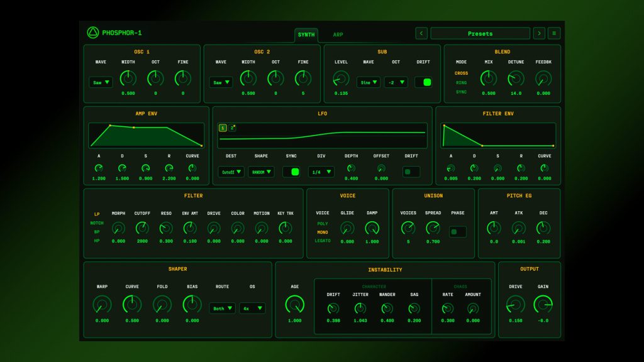Click the Instability age knob
Viewport: 644px width, 362px height.
pos(294,305)
